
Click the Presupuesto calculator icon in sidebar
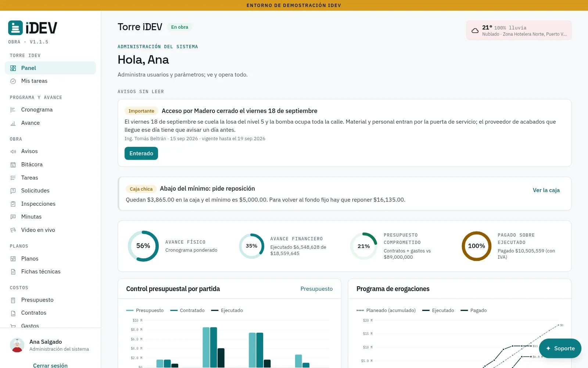pyautogui.click(x=13, y=300)
